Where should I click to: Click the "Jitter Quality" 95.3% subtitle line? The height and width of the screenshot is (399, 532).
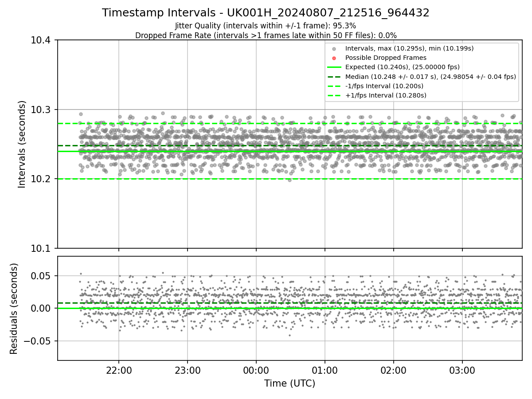[266, 26]
